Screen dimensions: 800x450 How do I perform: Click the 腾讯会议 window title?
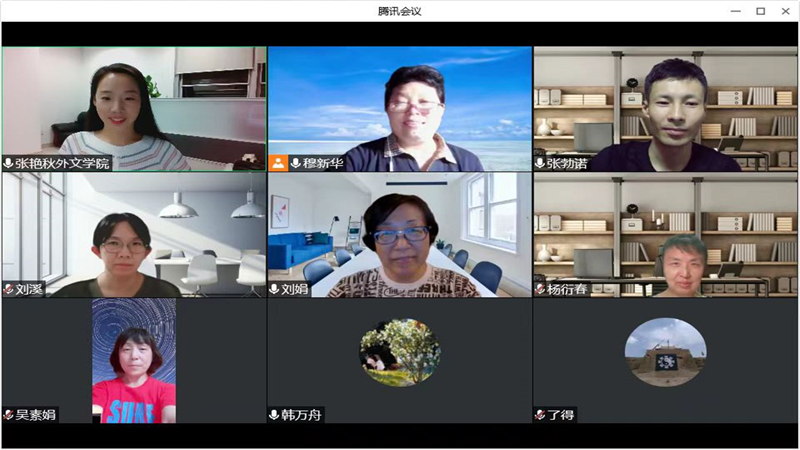[x=400, y=11]
